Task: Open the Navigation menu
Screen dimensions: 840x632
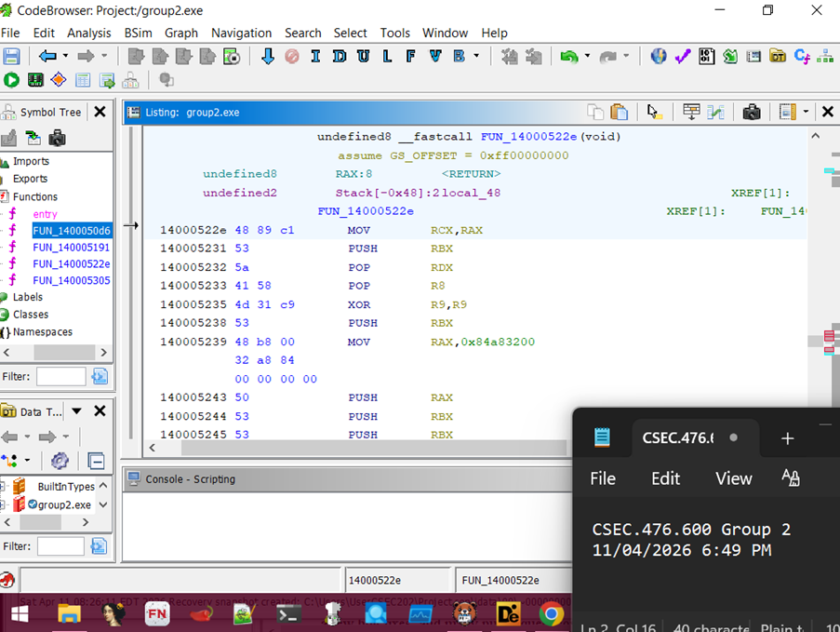Action: (241, 33)
